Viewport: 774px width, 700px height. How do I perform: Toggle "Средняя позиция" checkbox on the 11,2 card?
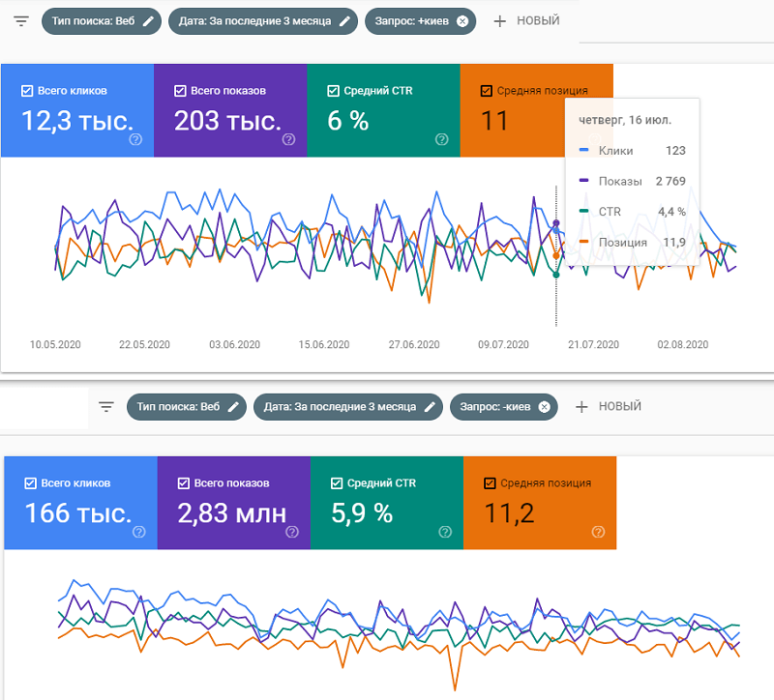(487, 483)
